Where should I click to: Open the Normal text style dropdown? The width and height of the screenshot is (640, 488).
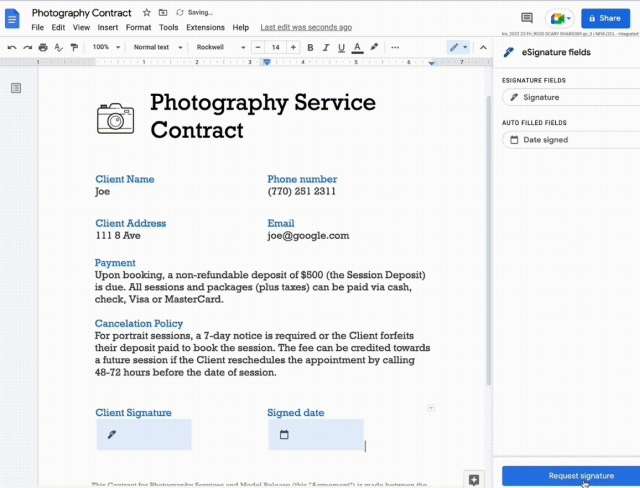(155, 47)
